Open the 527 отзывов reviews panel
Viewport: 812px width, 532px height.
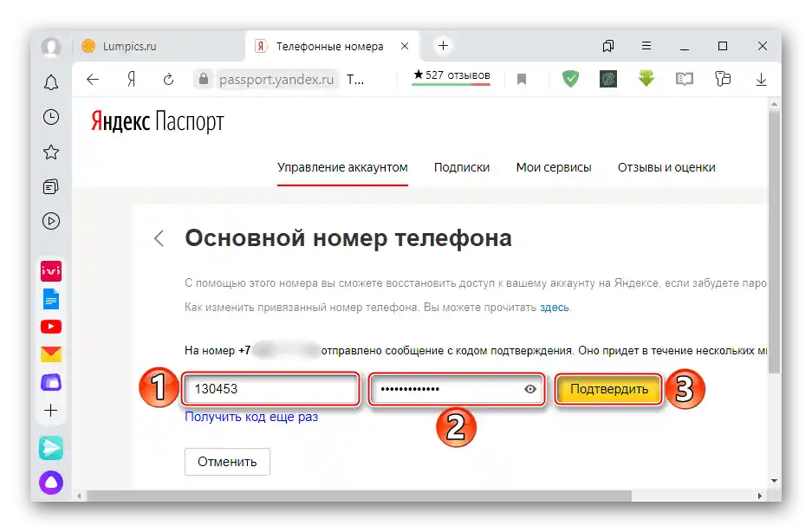coord(451,75)
